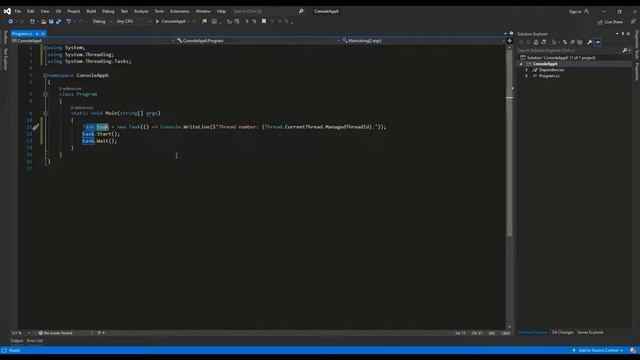Open the Help menu
Viewport: 640px width, 360px height.
[x=221, y=11]
